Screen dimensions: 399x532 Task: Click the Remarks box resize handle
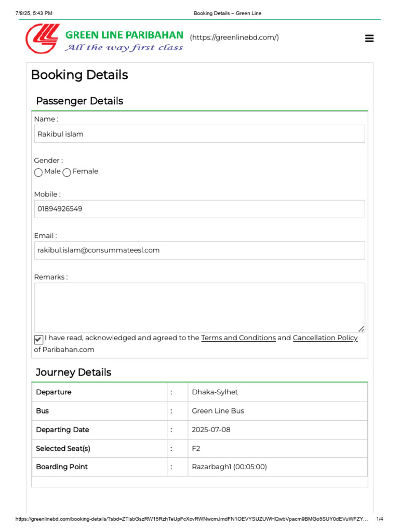coord(362,329)
